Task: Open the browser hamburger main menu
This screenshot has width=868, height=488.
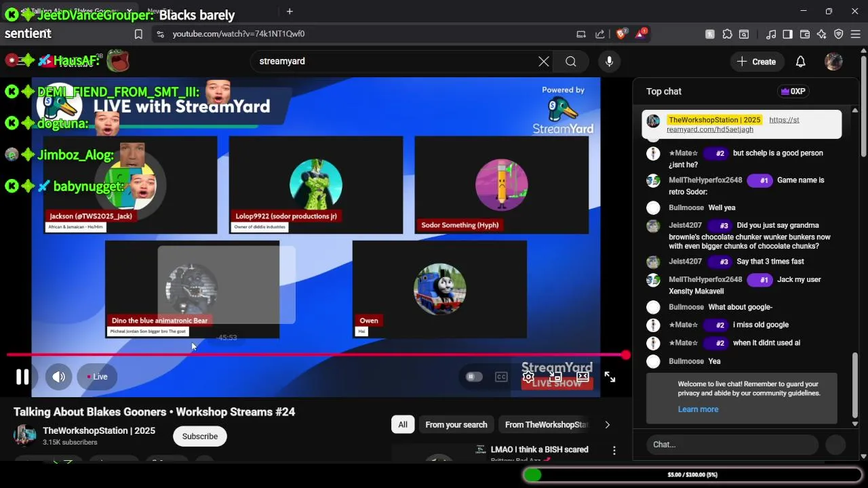Action: click(x=856, y=35)
